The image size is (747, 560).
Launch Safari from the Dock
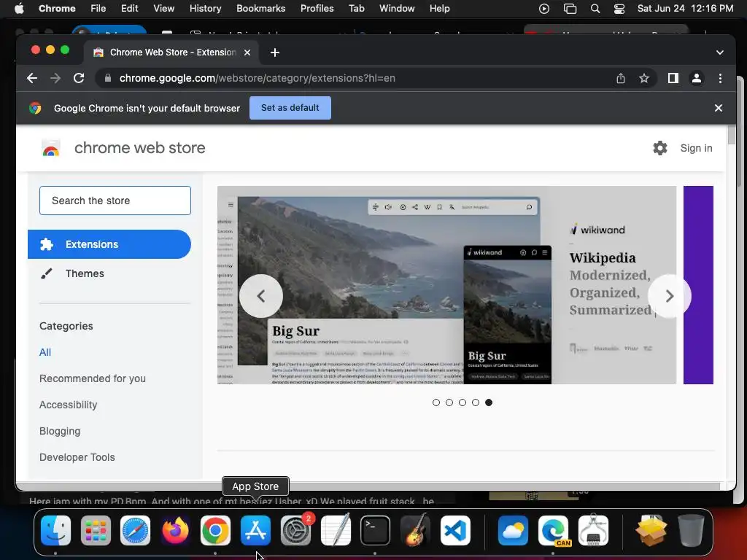click(x=135, y=531)
